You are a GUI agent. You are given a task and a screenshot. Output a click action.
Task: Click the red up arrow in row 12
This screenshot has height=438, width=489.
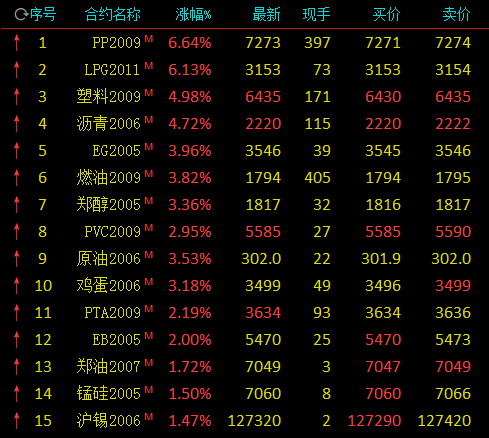[17, 340]
